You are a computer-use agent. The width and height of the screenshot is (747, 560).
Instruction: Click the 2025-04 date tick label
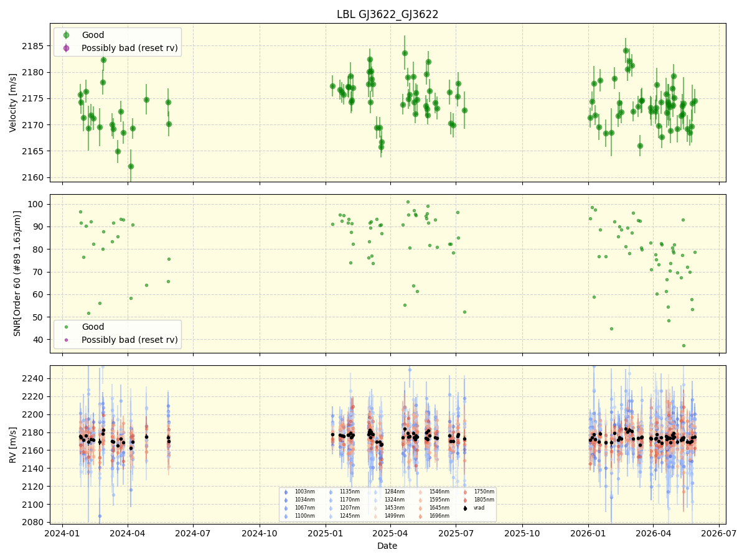coord(390,533)
